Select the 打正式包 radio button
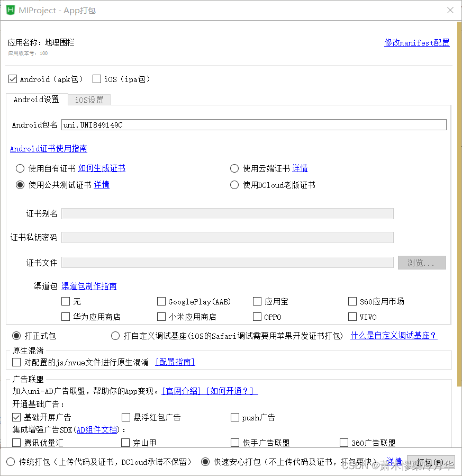 coord(16,336)
